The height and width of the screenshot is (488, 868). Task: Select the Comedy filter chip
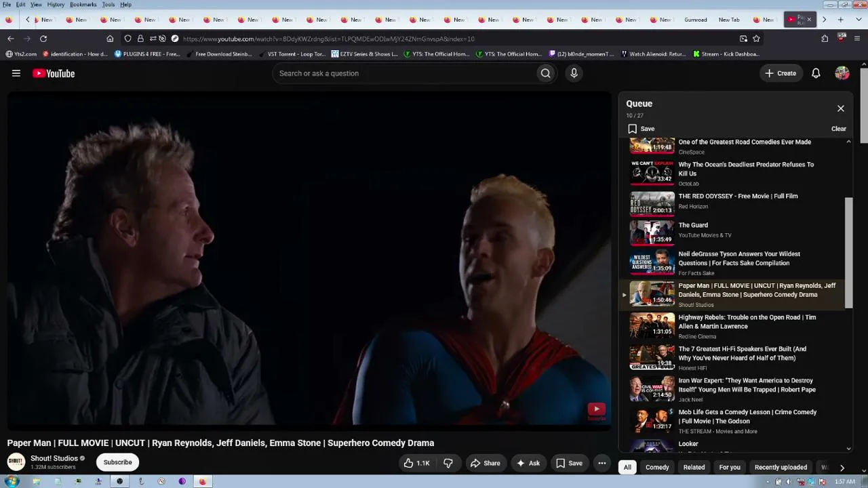tap(657, 467)
